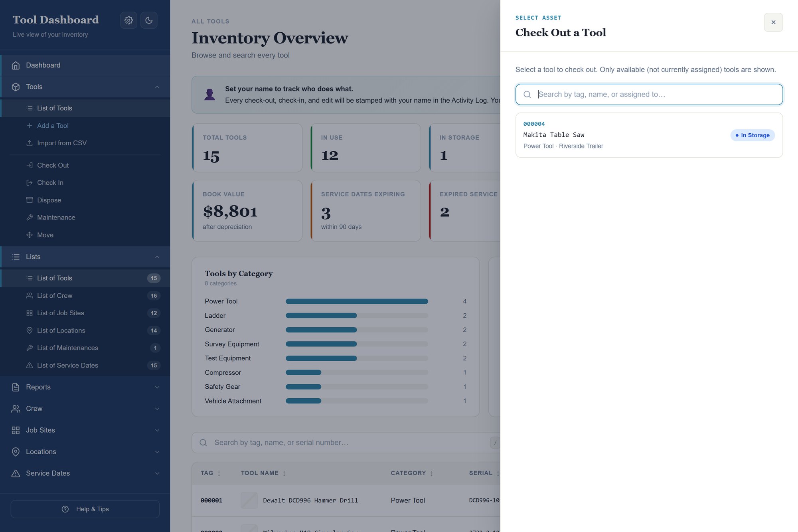
Task: Open List of Tools with the 15 badge
Action: point(85,278)
